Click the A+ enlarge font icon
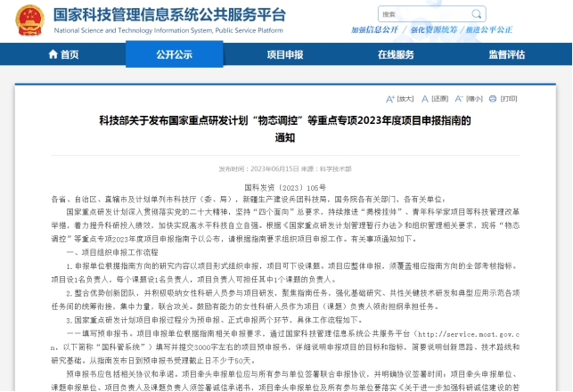This screenshot has width=573, height=392. [x=389, y=98]
